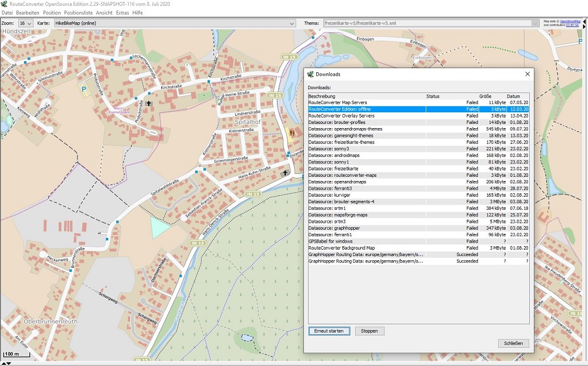The image size is (588, 366).
Task: Sort by Status column header
Action: coord(452,96)
